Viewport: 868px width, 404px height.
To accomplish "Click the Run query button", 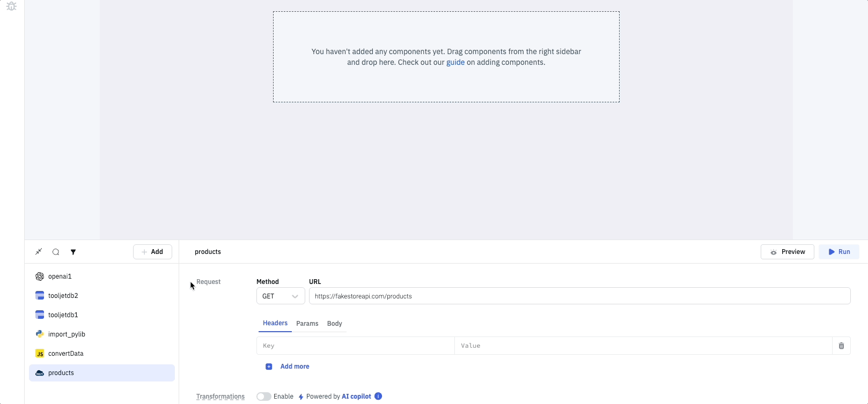I will [838, 252].
